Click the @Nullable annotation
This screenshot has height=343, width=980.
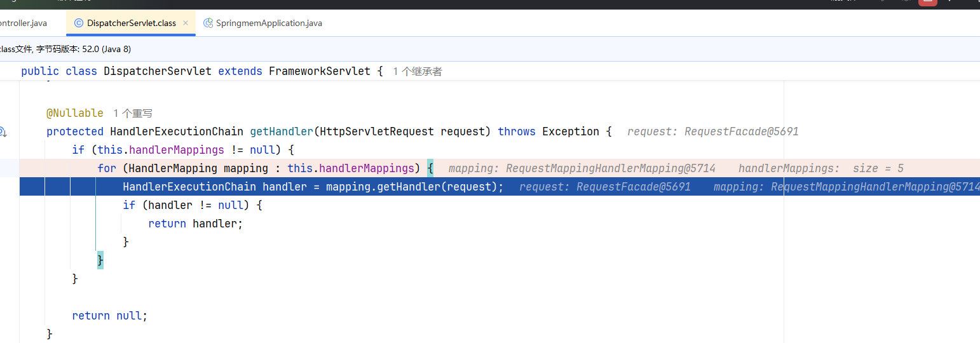(74, 113)
